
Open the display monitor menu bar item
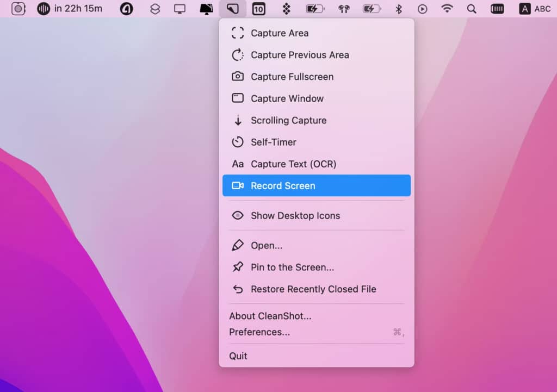tap(180, 9)
